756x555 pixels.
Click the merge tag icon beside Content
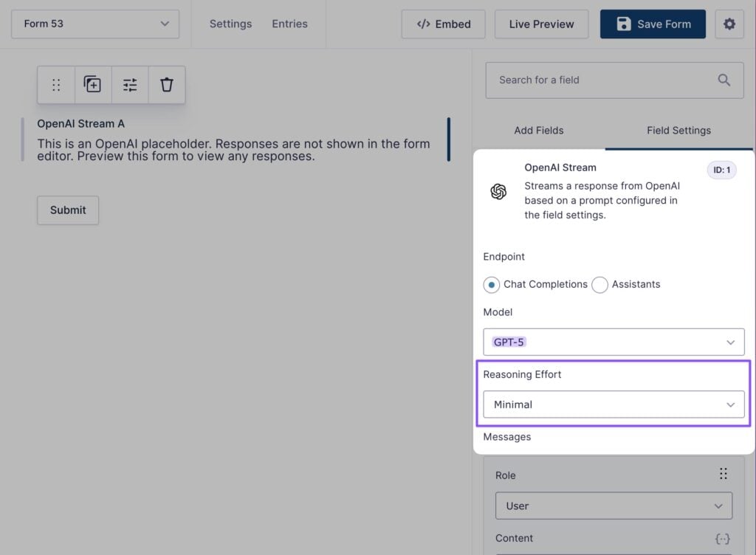(723, 539)
